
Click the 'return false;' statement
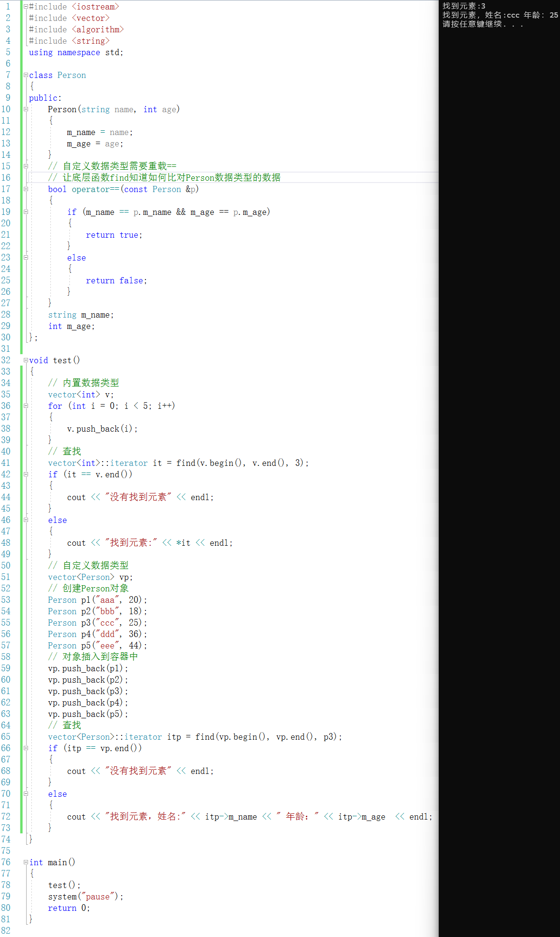click(116, 280)
